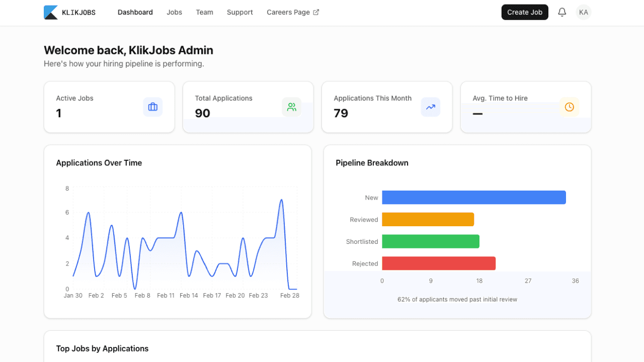Click the New bar in Pipeline Breakdown

473,197
